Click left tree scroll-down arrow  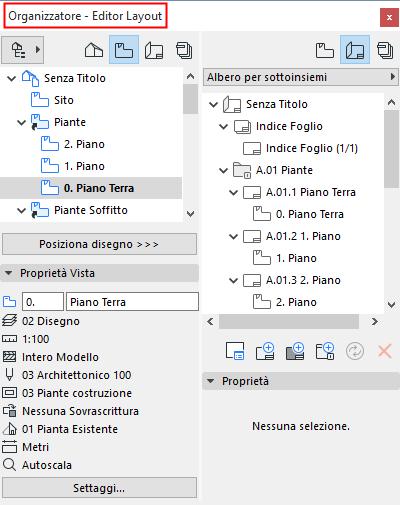point(190,214)
